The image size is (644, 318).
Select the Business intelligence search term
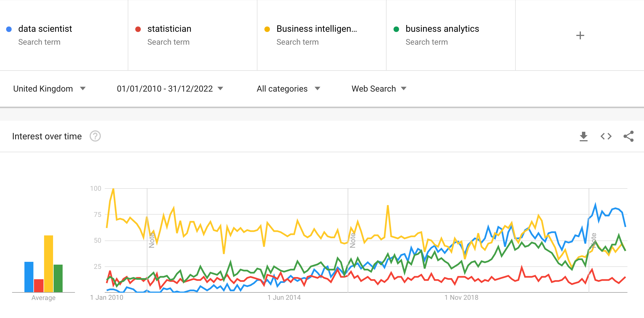coord(317,29)
